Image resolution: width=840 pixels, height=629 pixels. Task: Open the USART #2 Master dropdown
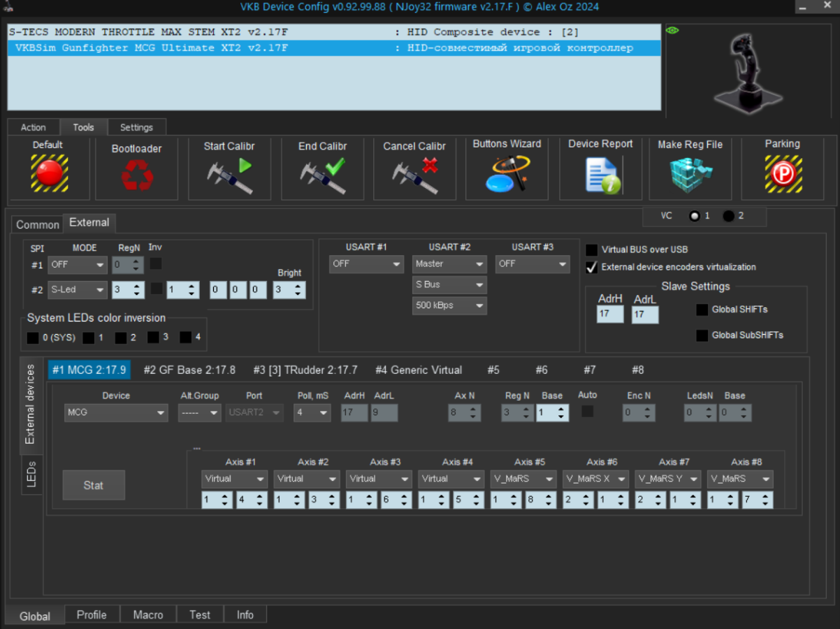[449, 264]
